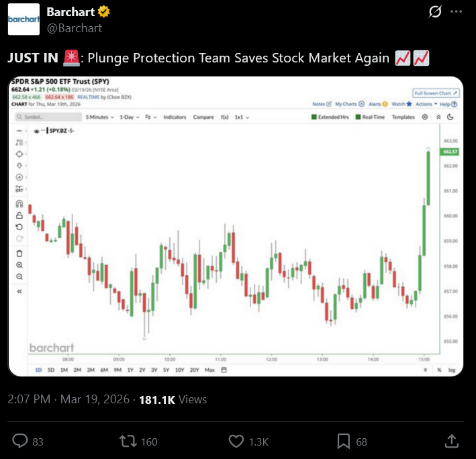The width and height of the screenshot is (476, 459).
Task: Click the Symbol search input field
Action: (x=48, y=117)
